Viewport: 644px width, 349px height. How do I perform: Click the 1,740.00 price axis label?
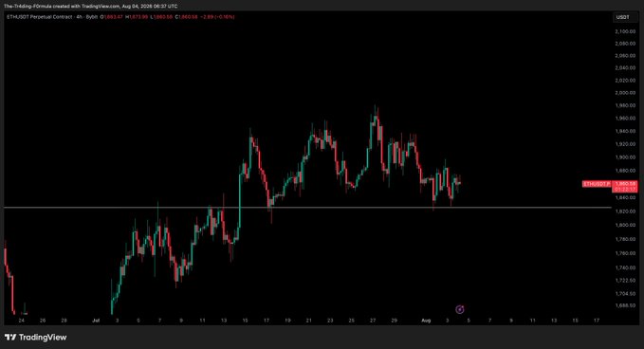click(x=625, y=267)
